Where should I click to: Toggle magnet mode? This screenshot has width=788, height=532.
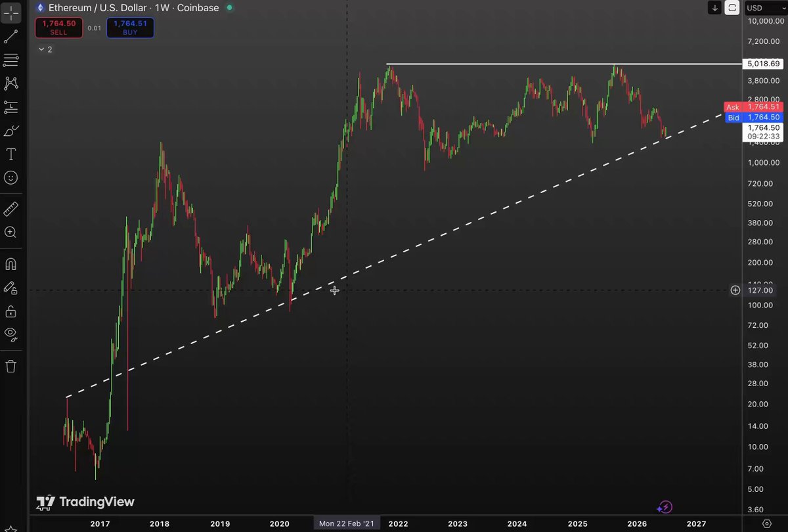11,264
